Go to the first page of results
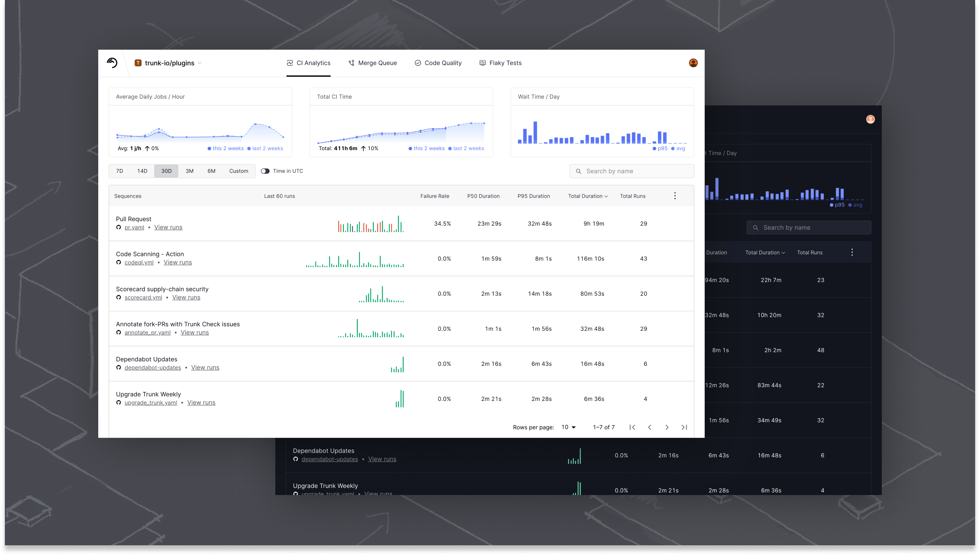Viewport: 980px width, 555px height. click(632, 427)
